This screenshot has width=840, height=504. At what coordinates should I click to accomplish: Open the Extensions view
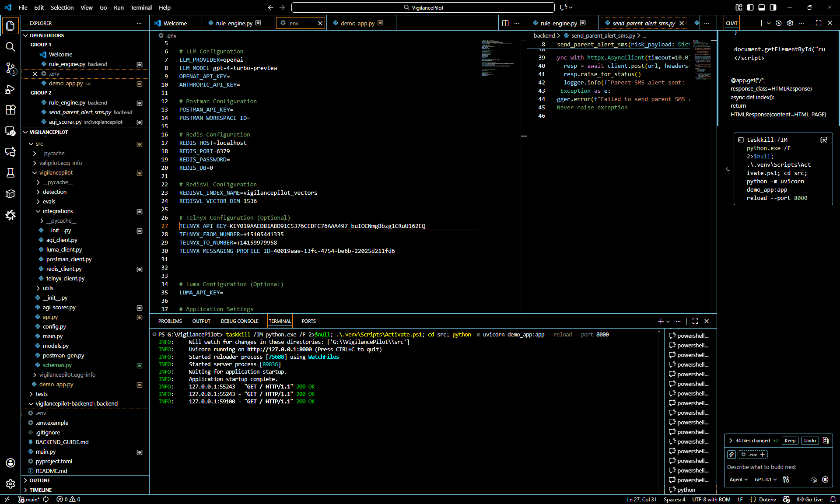(x=10, y=110)
